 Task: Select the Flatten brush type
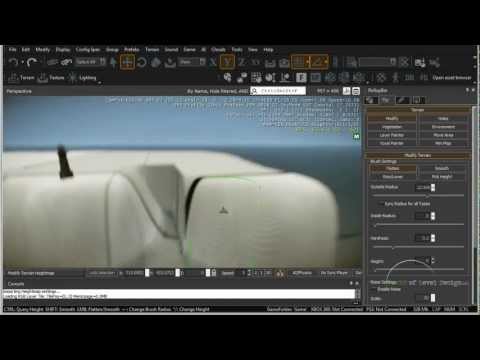pyautogui.click(x=393, y=168)
